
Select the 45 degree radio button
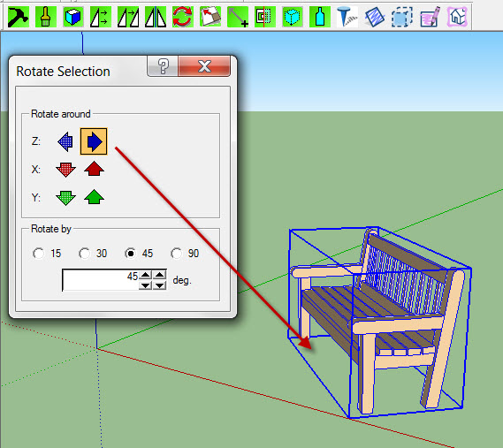(131, 254)
